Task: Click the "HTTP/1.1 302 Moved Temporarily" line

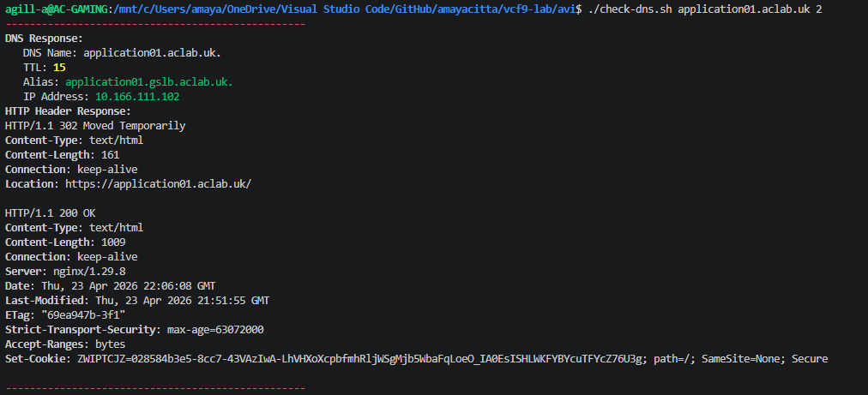Action: [x=95, y=126]
